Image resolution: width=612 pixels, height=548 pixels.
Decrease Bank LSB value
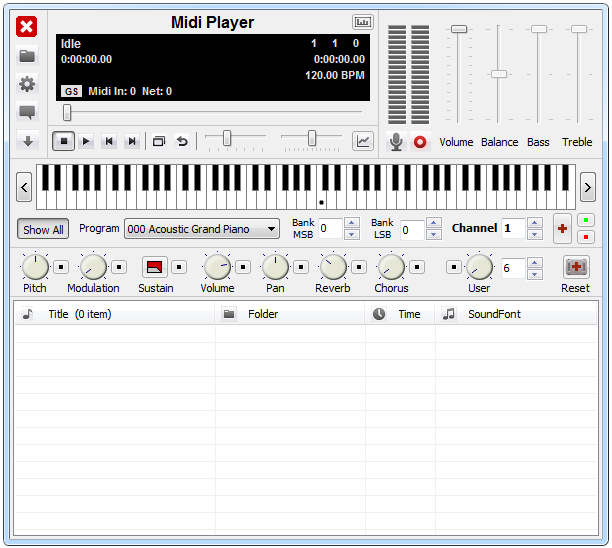tap(434, 235)
